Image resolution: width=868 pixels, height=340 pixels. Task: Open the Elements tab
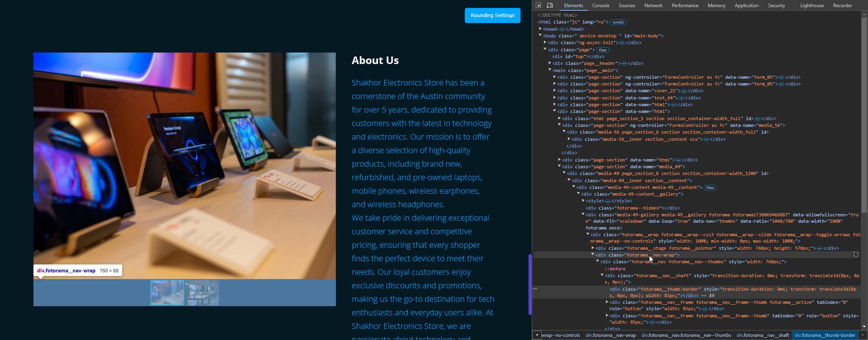pyautogui.click(x=573, y=6)
